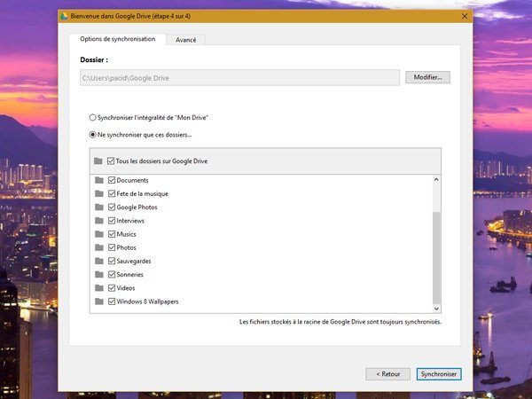Click the Photos folder icon
The height and width of the screenshot is (399, 532).
pyautogui.click(x=99, y=247)
